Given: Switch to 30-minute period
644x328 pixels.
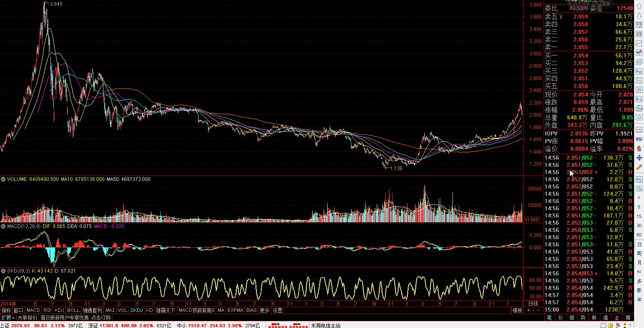Looking at the screenshot, I should 639,225.
